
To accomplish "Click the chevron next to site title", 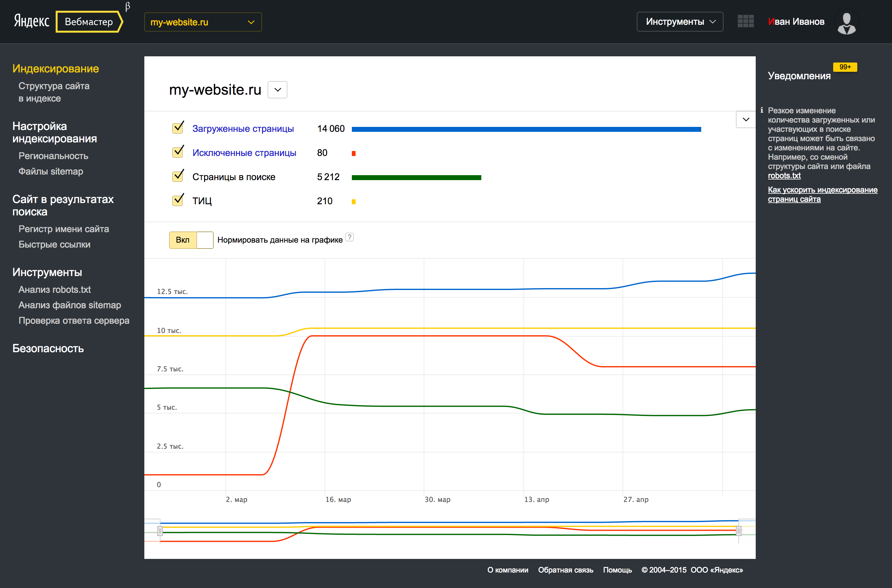I will pos(277,90).
